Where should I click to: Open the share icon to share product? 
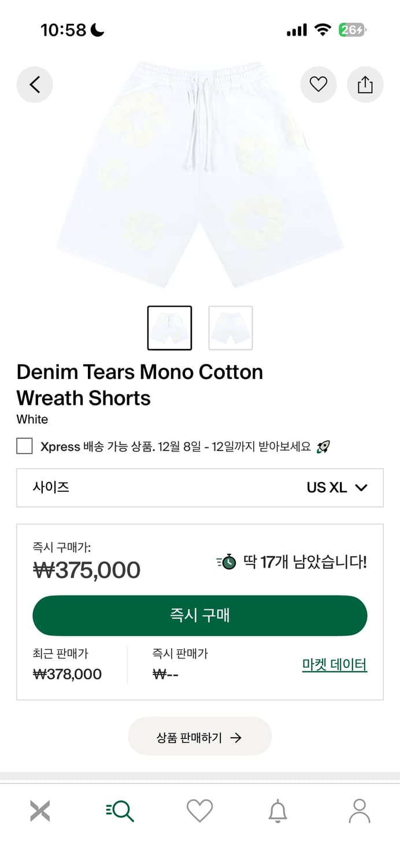(x=365, y=84)
